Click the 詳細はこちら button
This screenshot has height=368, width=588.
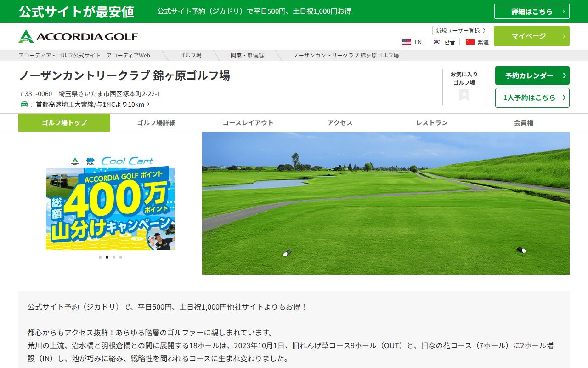(532, 11)
